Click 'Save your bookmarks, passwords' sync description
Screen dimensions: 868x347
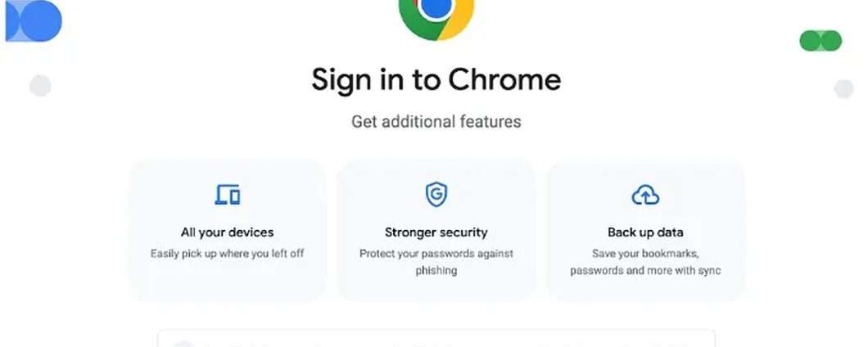click(x=645, y=262)
